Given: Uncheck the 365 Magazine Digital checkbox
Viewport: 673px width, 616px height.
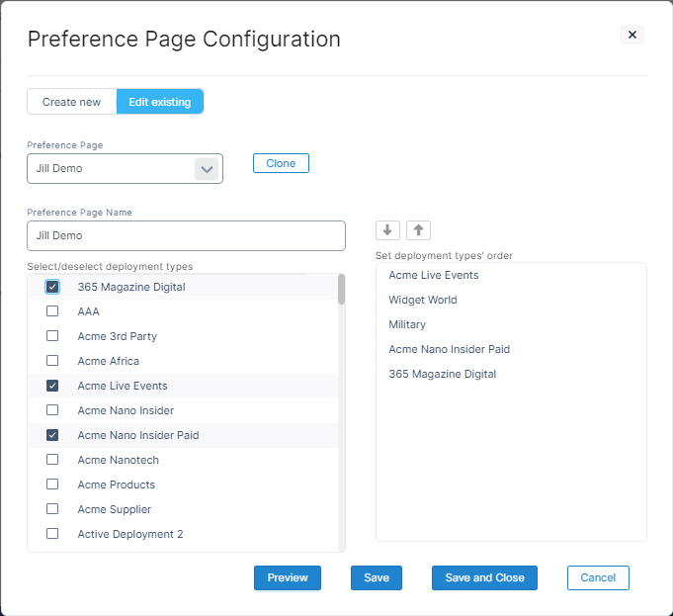Looking at the screenshot, I should 53,287.
